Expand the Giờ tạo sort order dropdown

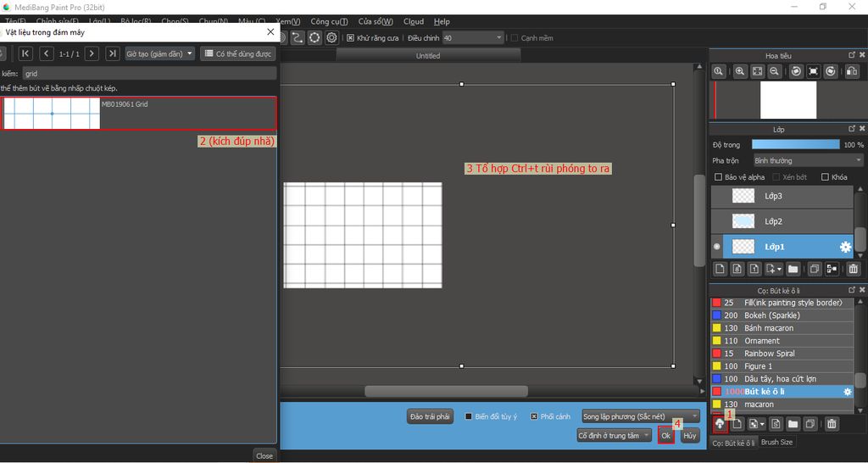tap(159, 53)
